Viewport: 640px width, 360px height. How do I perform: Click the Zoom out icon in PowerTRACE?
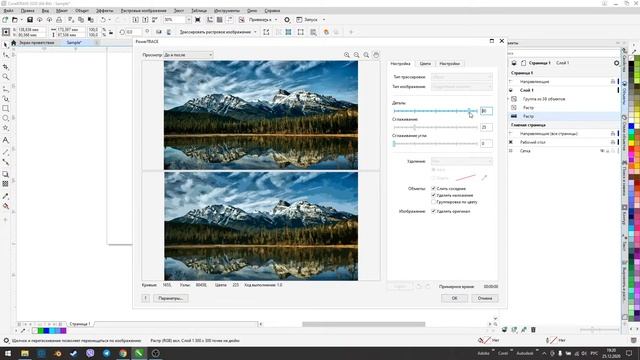(x=356, y=55)
